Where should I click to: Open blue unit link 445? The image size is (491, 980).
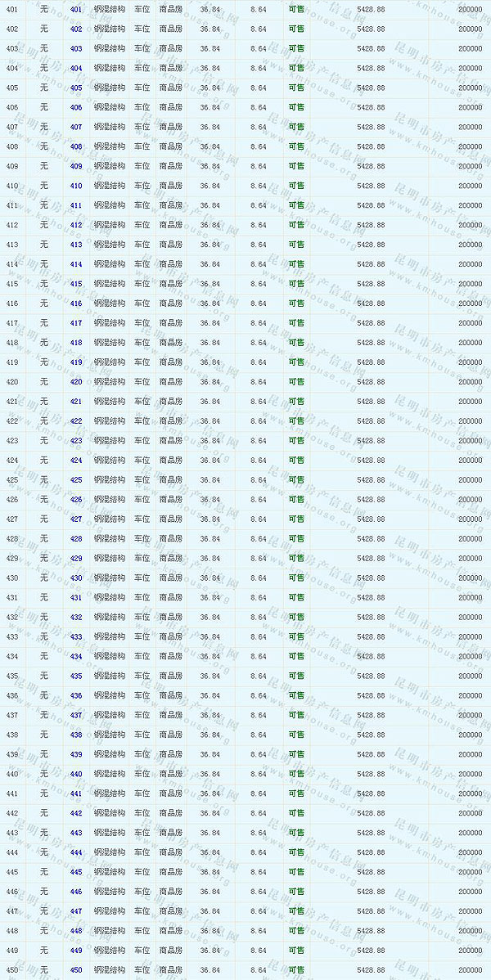pos(76,872)
